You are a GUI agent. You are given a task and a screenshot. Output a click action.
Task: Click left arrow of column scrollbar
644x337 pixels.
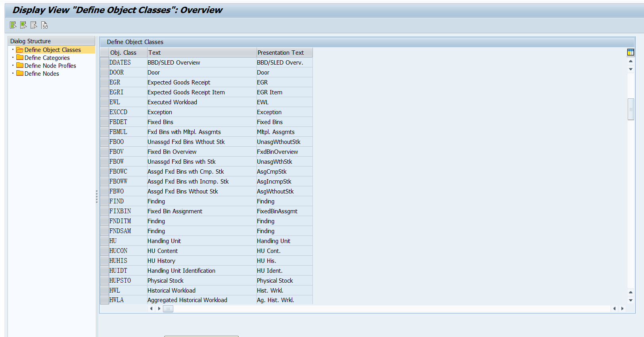[x=151, y=308]
